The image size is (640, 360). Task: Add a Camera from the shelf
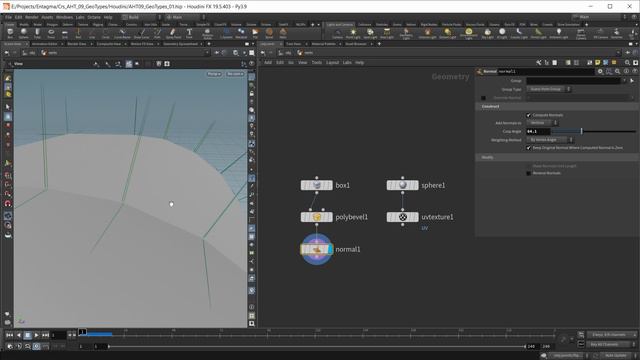tap(337, 33)
